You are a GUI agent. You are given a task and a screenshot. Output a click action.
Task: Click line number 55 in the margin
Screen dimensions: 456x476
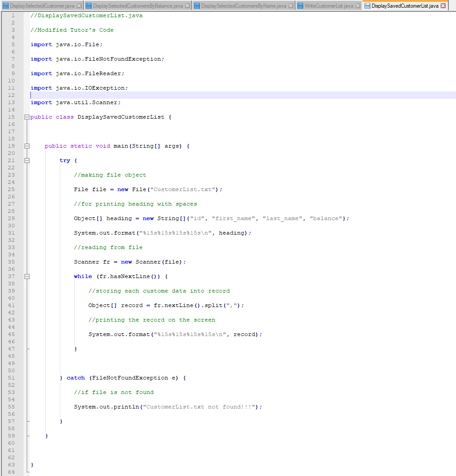pos(12,407)
